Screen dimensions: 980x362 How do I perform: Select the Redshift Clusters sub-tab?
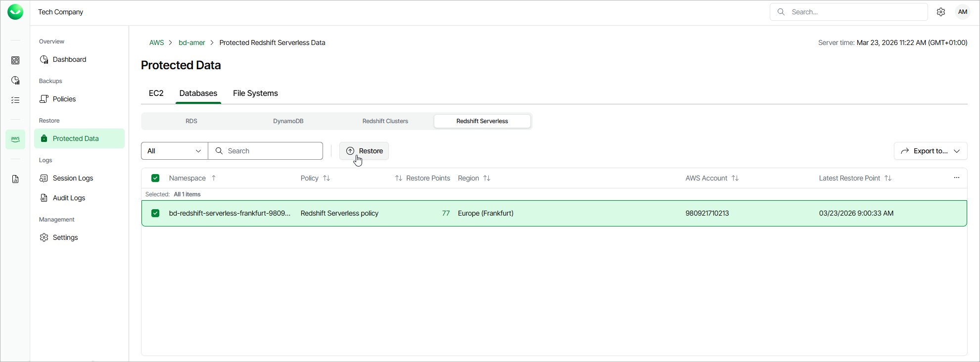pos(385,121)
